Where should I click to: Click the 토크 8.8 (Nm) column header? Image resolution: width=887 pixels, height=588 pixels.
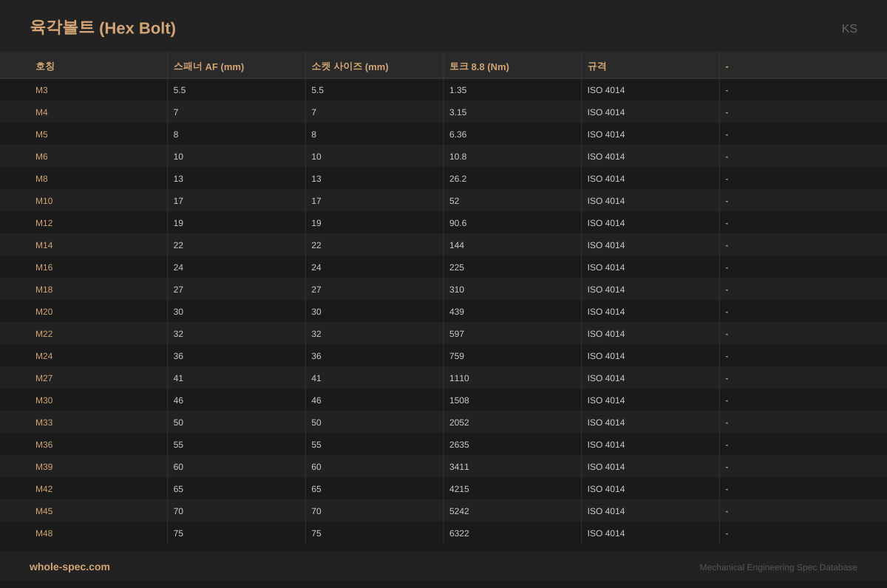point(479,66)
